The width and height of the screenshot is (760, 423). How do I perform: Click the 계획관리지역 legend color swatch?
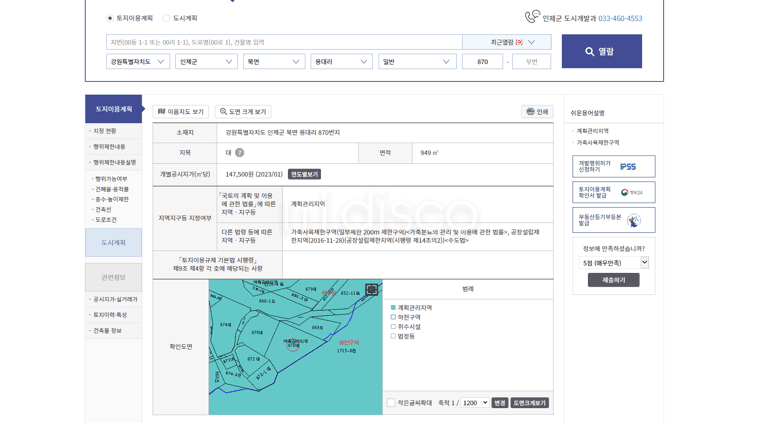click(393, 307)
